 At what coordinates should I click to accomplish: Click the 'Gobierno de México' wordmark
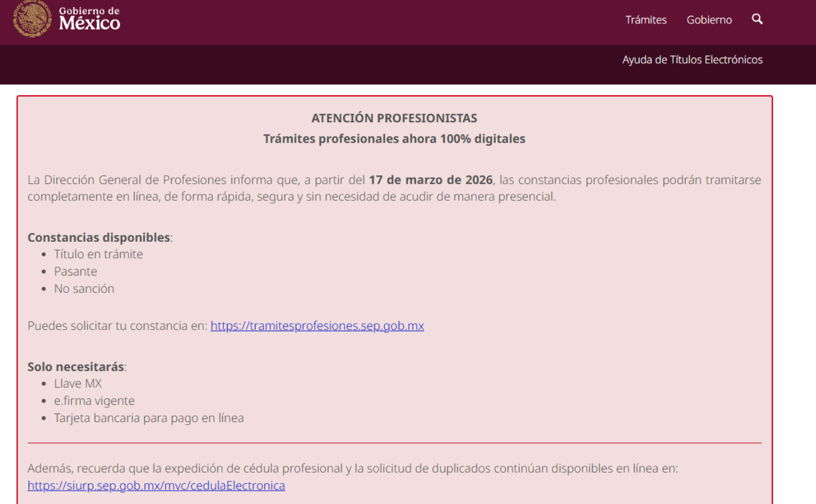tap(89, 19)
